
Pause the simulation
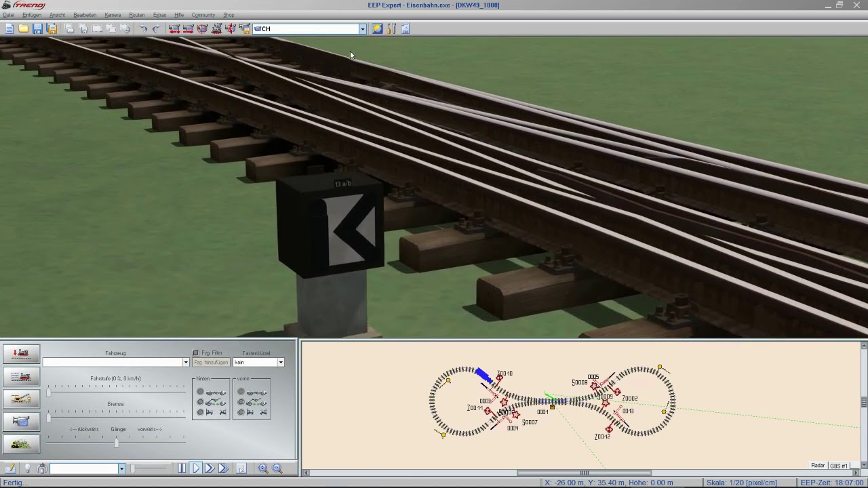click(x=182, y=468)
